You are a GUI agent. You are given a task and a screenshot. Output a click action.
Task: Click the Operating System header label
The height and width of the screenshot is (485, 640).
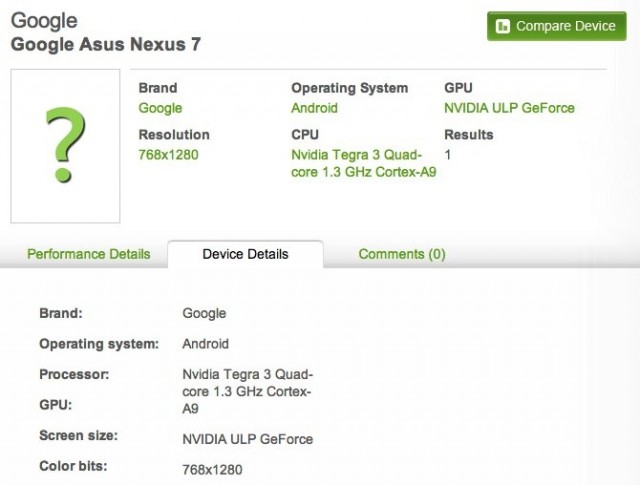pos(349,88)
